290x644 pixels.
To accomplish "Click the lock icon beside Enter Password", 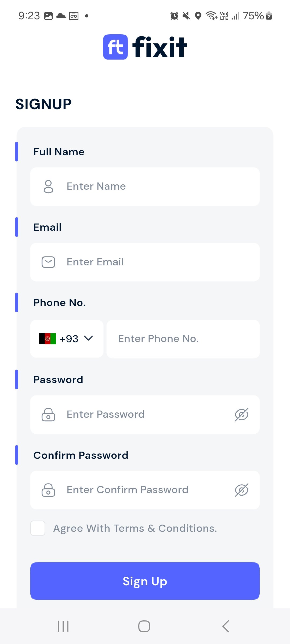I will click(48, 415).
